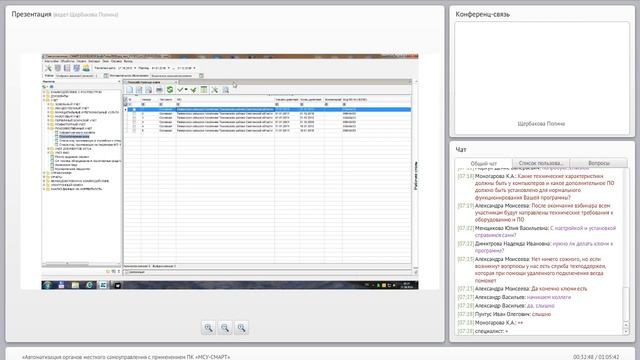Viewport: 640px width, 360px height.
Task: Select the open document tab above the table
Action: pos(151,82)
